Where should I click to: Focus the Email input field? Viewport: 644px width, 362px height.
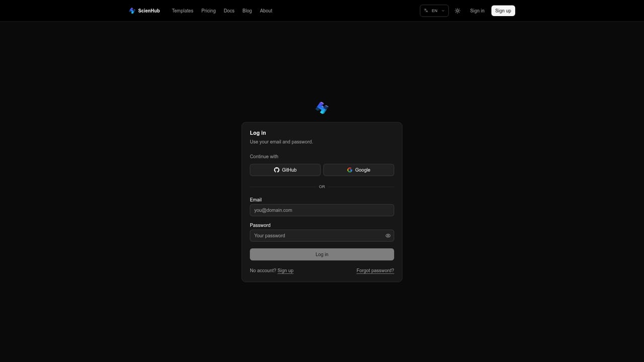pyautogui.click(x=322, y=210)
